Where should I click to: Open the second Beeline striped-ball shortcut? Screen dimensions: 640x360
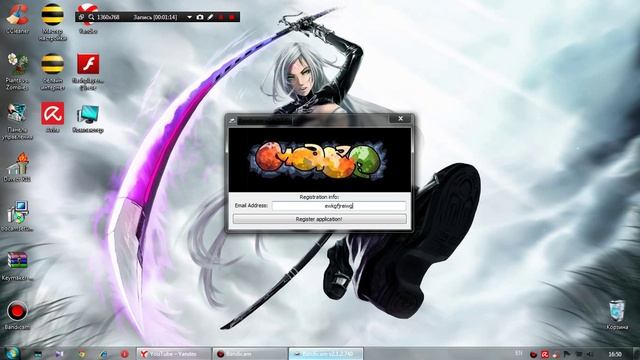tap(53, 70)
